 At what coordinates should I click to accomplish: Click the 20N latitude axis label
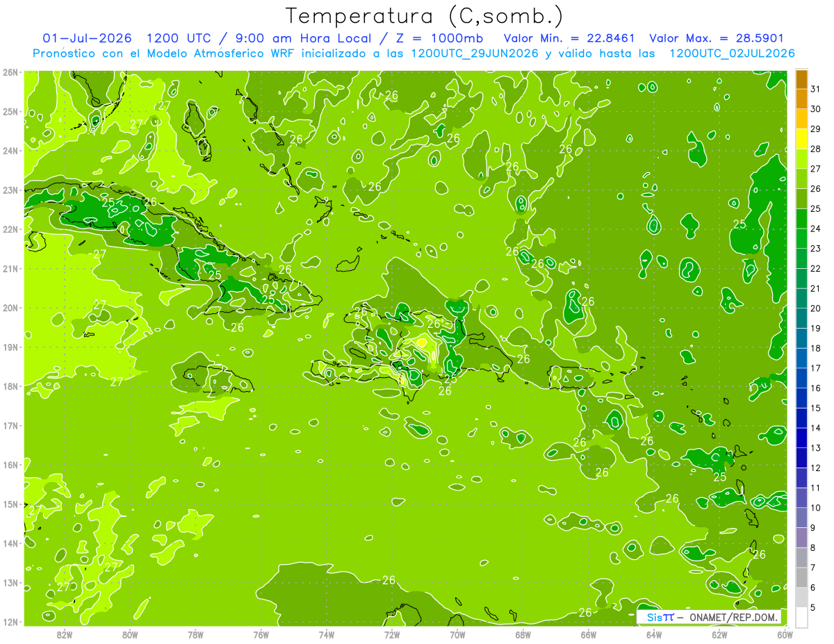tap(10, 308)
